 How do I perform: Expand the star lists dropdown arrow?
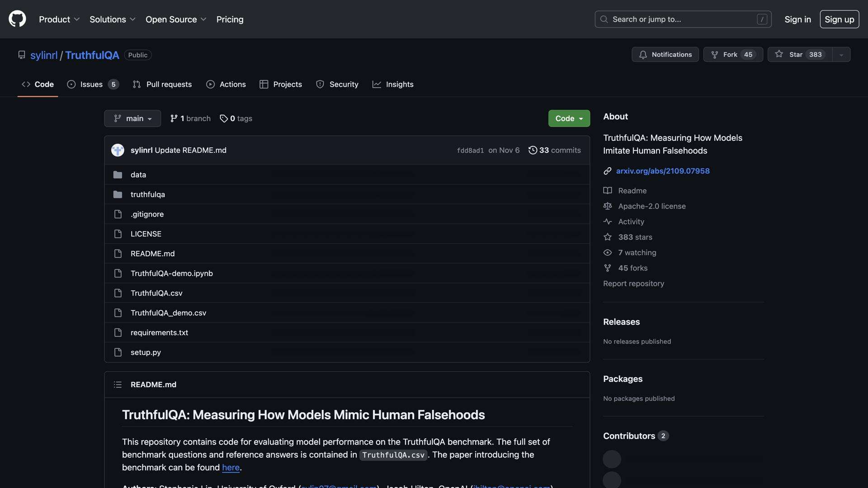[841, 55]
